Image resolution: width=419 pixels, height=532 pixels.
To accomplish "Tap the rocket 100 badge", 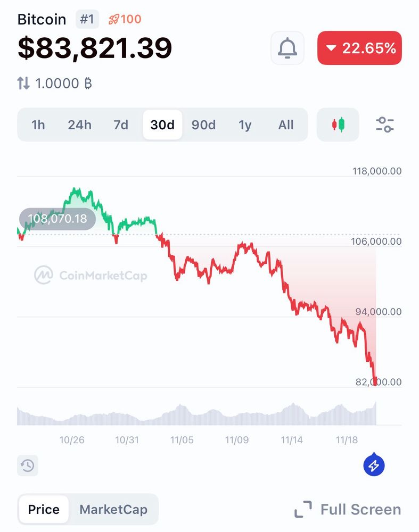I will coord(125,20).
